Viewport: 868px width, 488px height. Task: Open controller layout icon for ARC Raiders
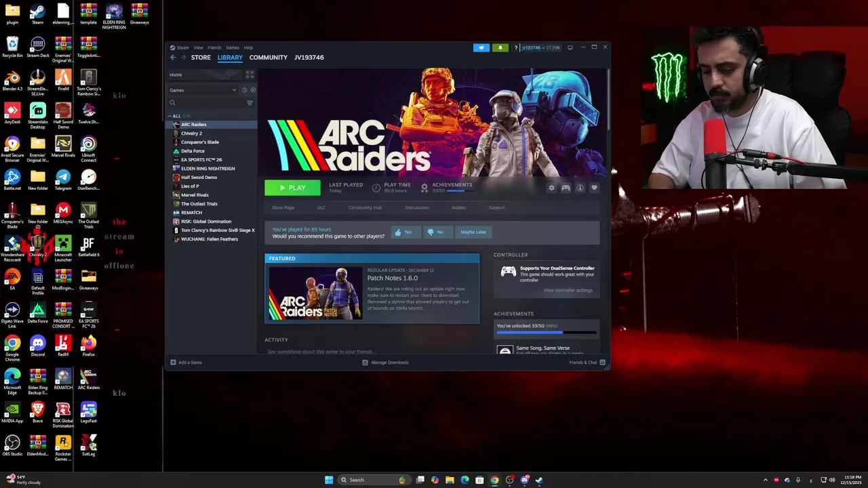tap(566, 188)
